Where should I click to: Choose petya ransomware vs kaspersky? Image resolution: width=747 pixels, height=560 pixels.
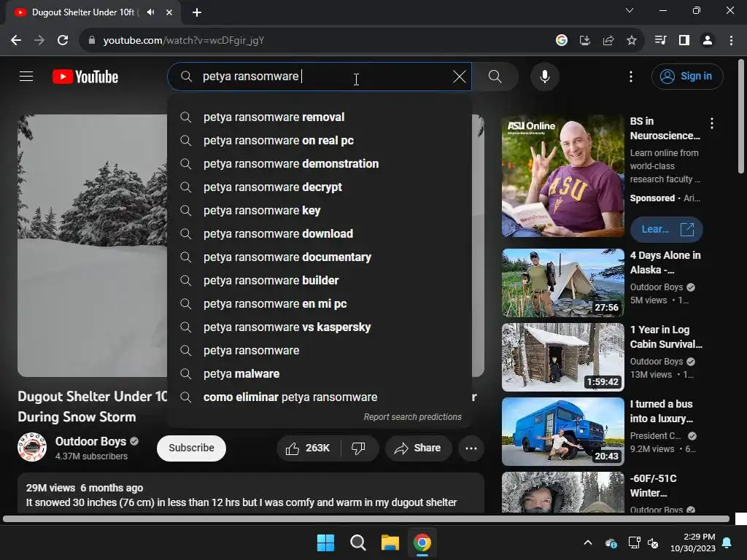point(320,327)
